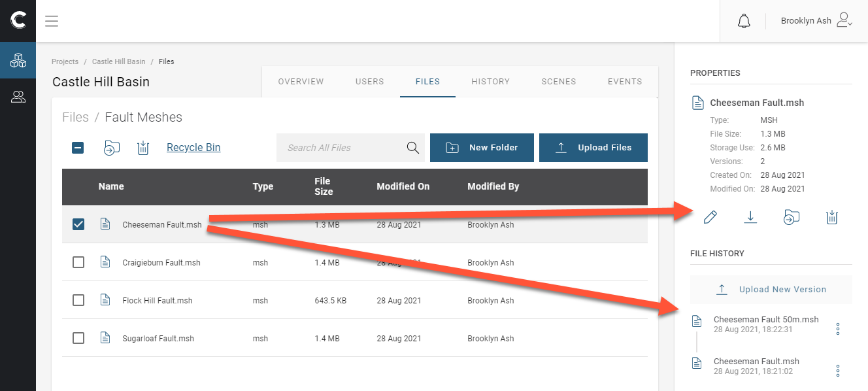Select the Files tab

tap(427, 82)
